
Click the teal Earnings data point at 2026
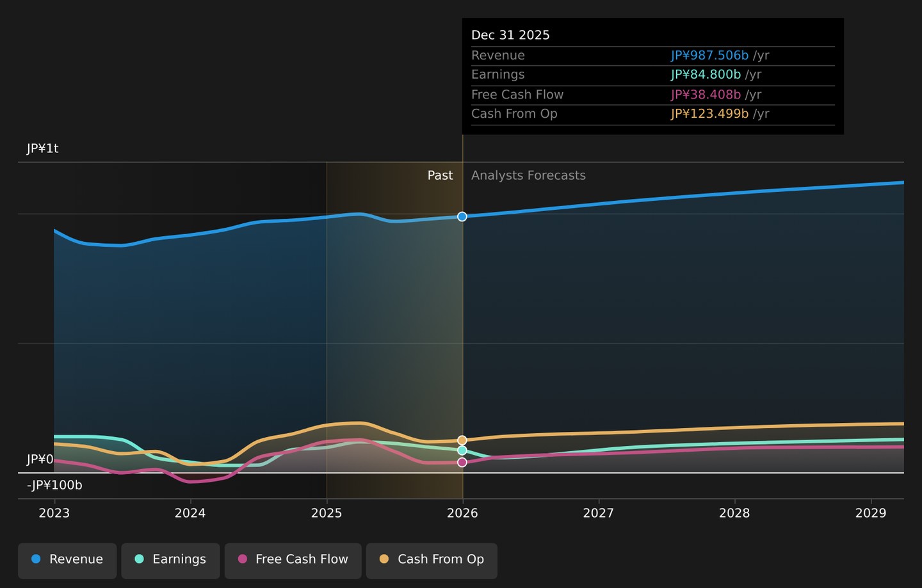point(462,450)
